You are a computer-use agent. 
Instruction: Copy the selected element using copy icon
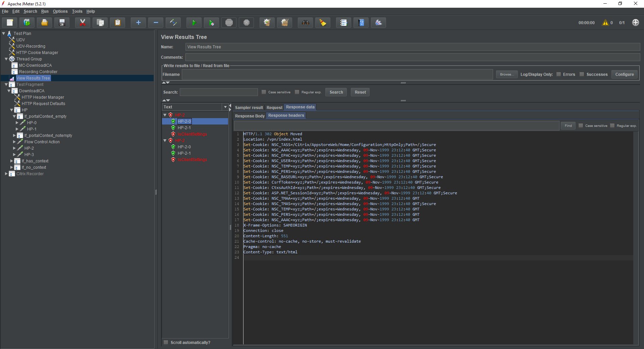click(100, 22)
